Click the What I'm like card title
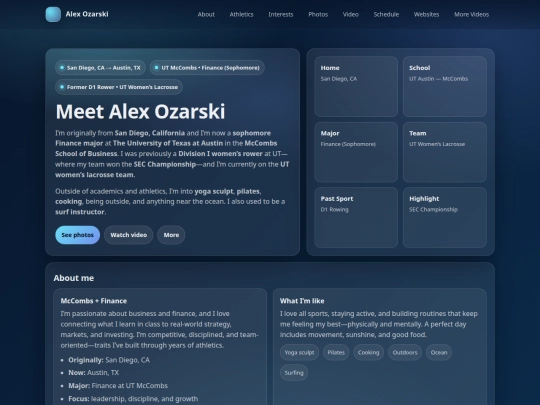 (x=302, y=301)
